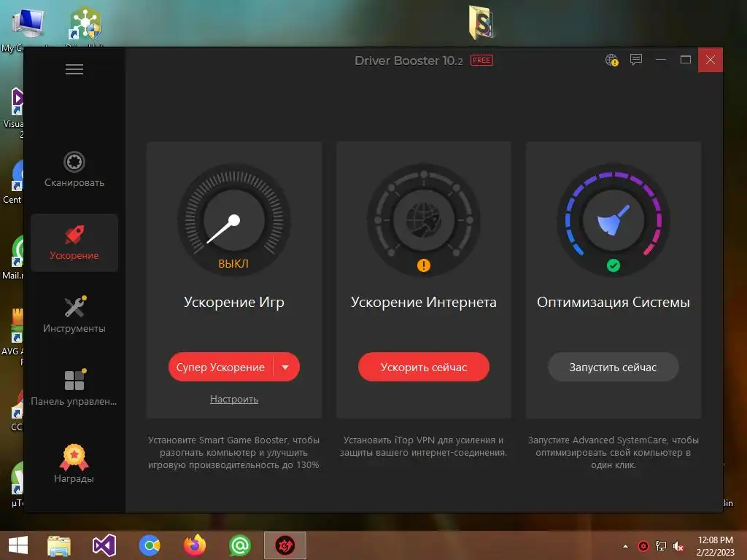
Task: Close the Driver Booster window
Action: (x=711, y=60)
